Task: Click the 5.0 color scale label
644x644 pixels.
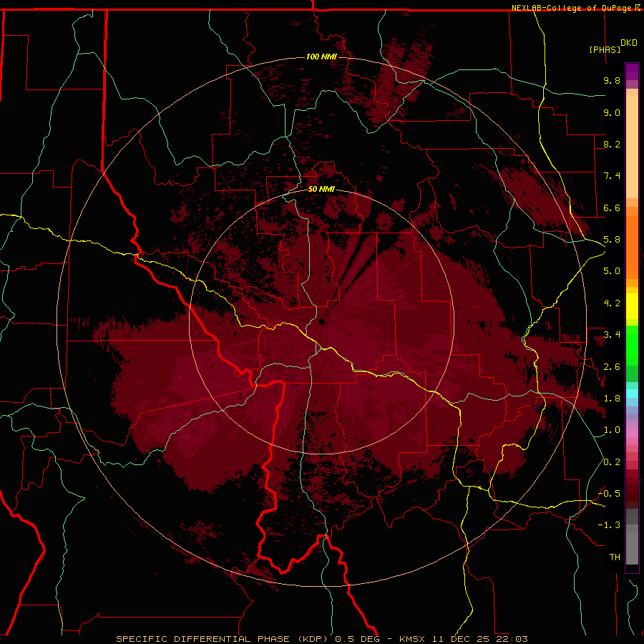Action: coord(612,271)
